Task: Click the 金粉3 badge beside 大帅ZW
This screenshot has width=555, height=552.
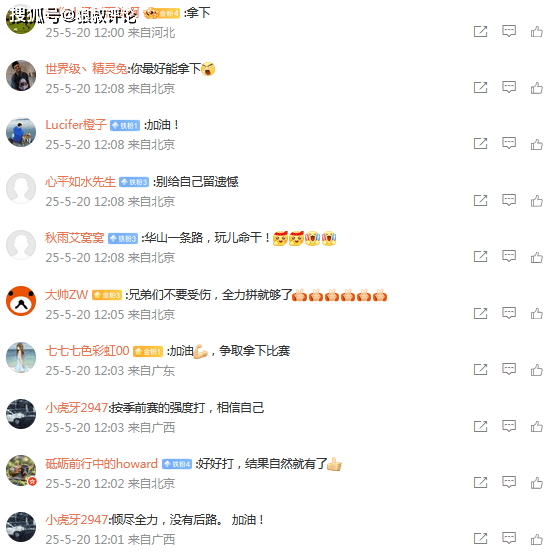Action: pos(107,295)
